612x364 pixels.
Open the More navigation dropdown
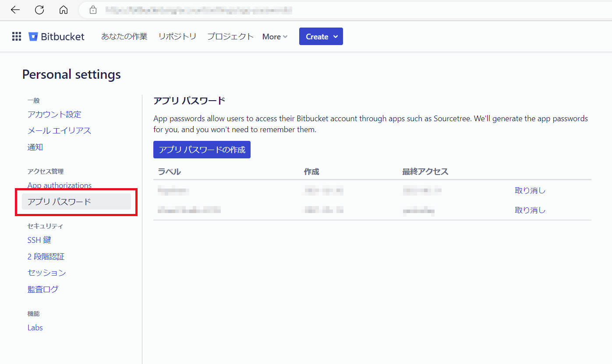(x=274, y=37)
